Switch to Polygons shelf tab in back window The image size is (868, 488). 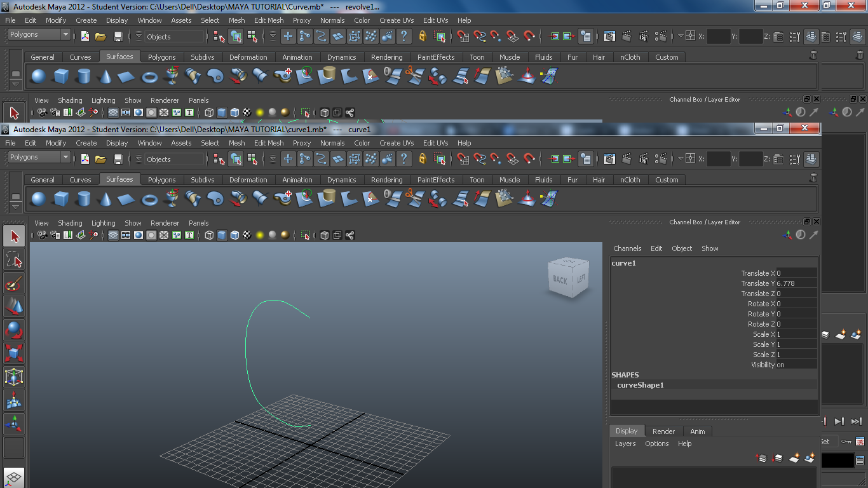161,57
